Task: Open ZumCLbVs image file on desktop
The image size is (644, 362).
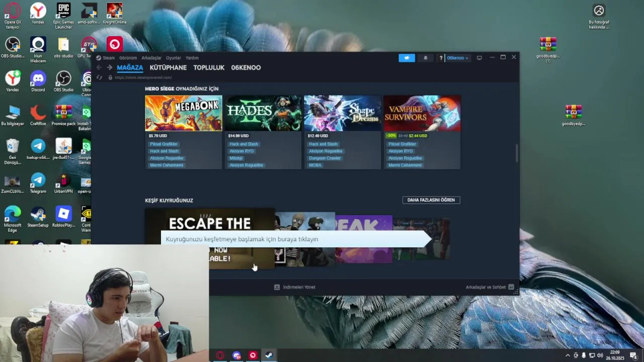Action: pyautogui.click(x=13, y=183)
